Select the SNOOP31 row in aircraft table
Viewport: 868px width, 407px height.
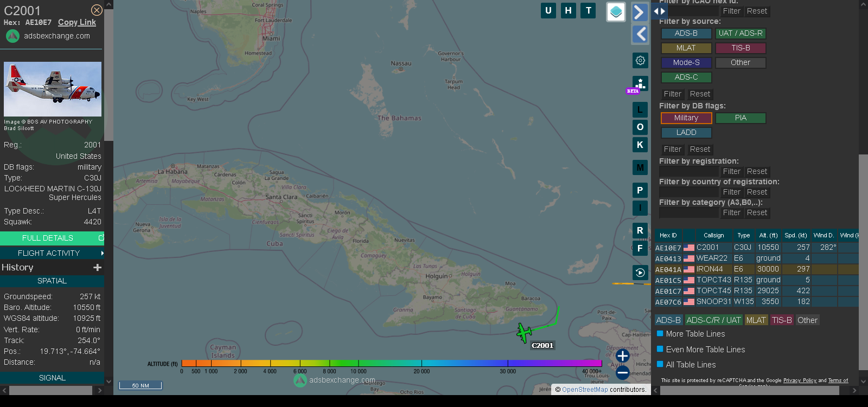756,302
